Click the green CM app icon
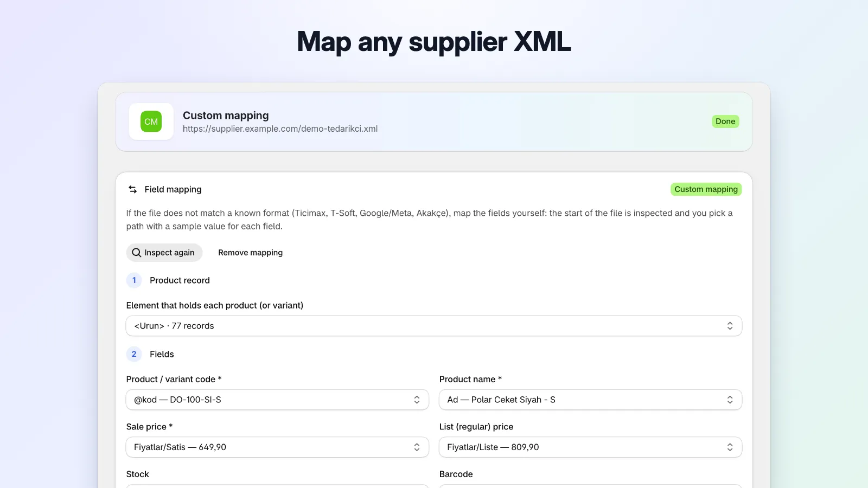 pos(151,121)
